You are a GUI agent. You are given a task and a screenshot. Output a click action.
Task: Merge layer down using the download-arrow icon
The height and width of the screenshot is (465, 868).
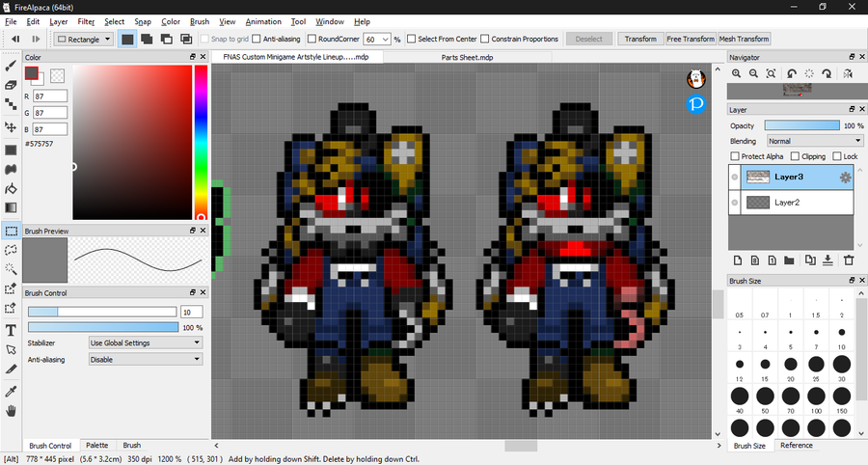(827, 260)
